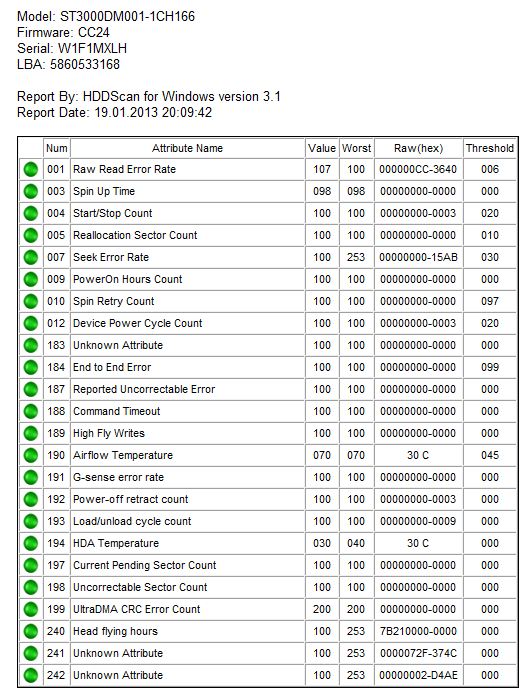Screen dimensions: 529x697
Task: Click the green status icon for Start/Stop Count
Action: click(x=31, y=213)
